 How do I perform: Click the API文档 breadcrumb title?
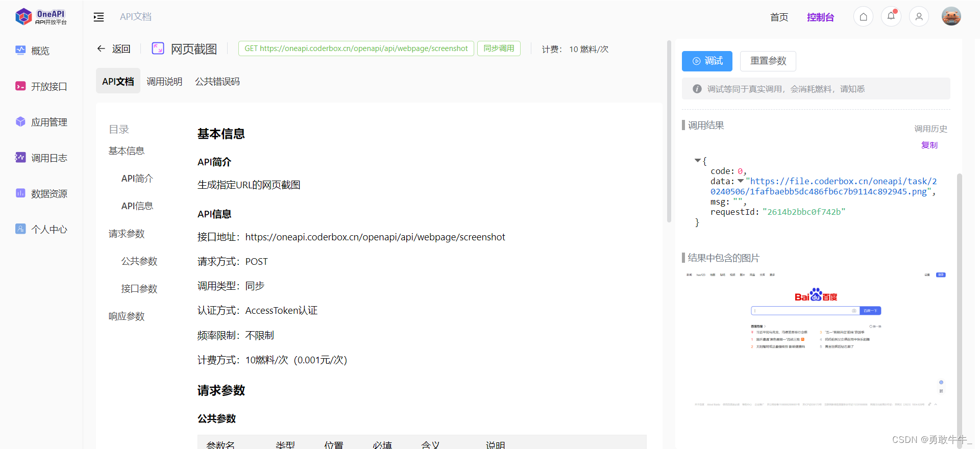coord(136,17)
